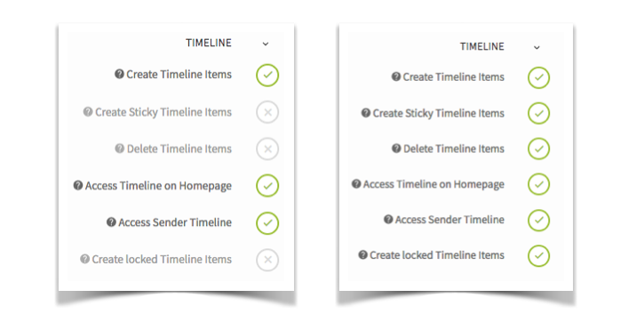The image size is (644, 322).
Task: Click help icon beside left Create locked Timeline Items
Action: click(x=85, y=259)
